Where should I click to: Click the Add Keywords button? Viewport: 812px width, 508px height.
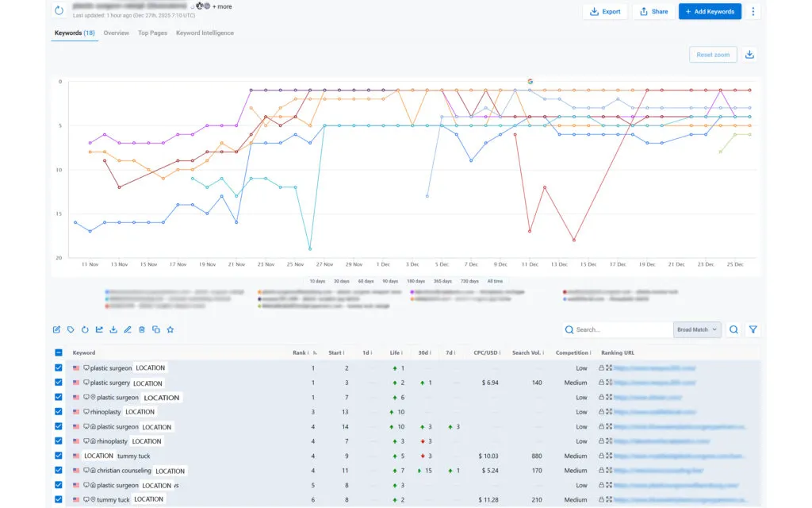[x=710, y=11]
